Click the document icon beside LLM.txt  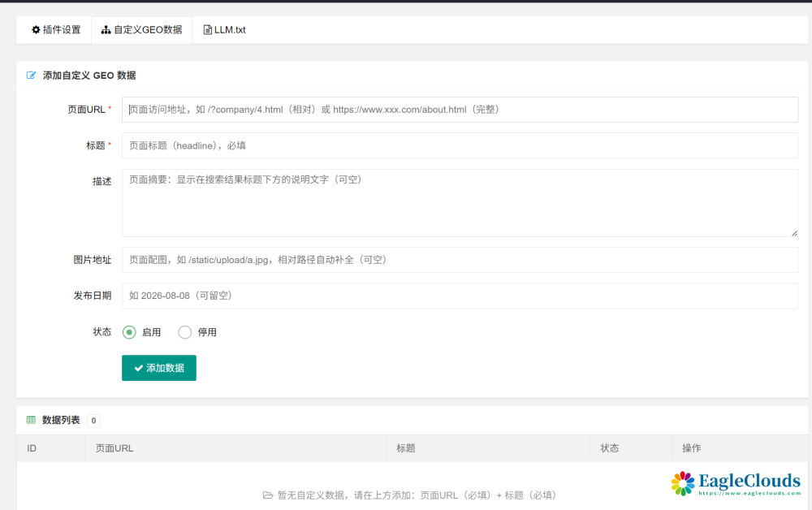click(x=207, y=30)
